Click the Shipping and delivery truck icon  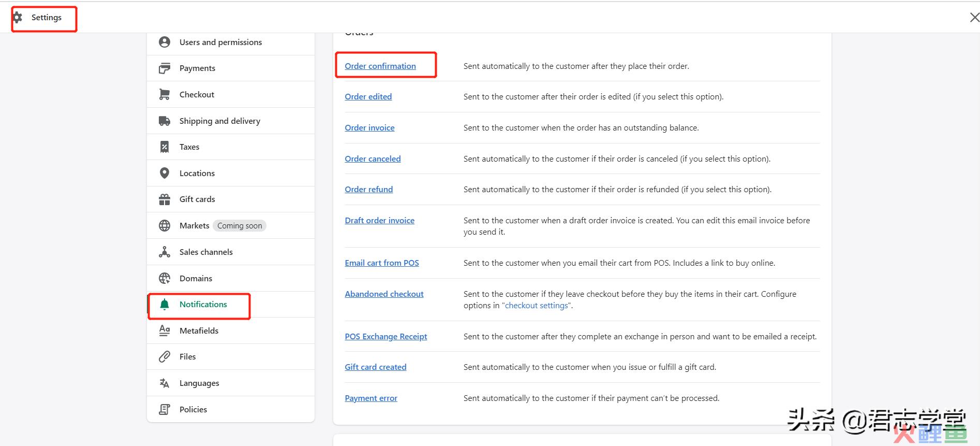point(165,121)
